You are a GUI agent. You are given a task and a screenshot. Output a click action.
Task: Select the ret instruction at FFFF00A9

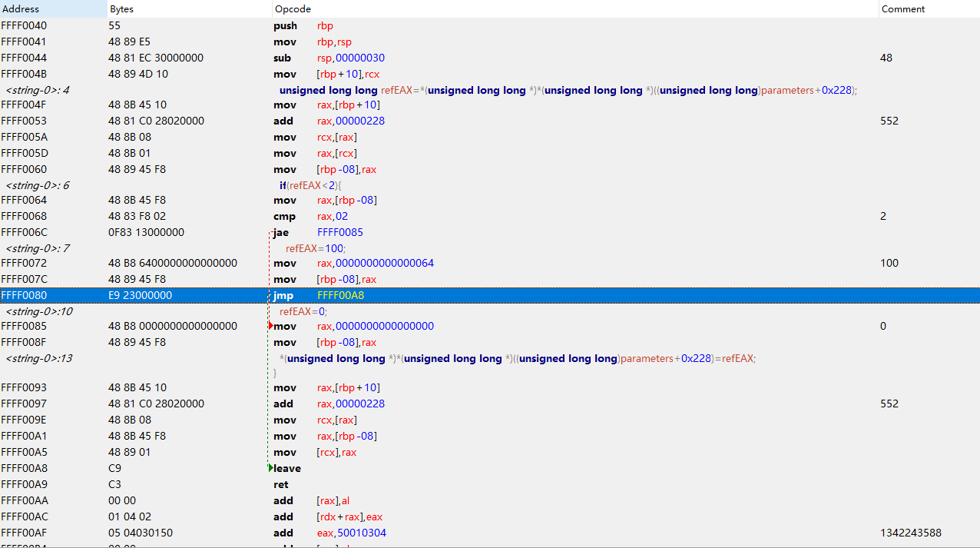(280, 484)
